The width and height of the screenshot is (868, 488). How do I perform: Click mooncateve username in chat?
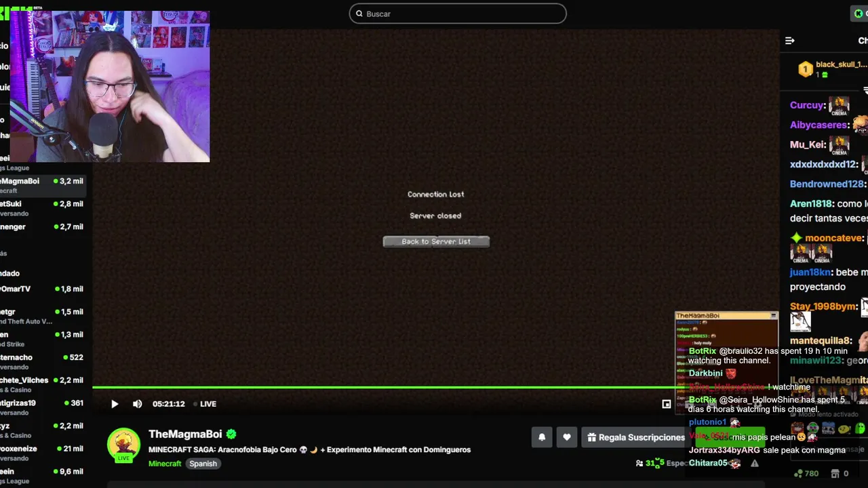[833, 238]
